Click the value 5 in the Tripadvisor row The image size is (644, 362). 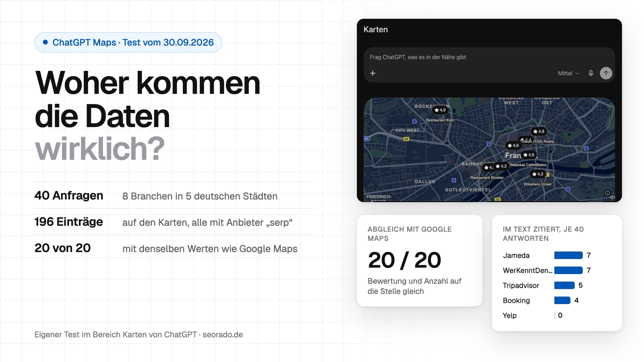tap(580, 285)
